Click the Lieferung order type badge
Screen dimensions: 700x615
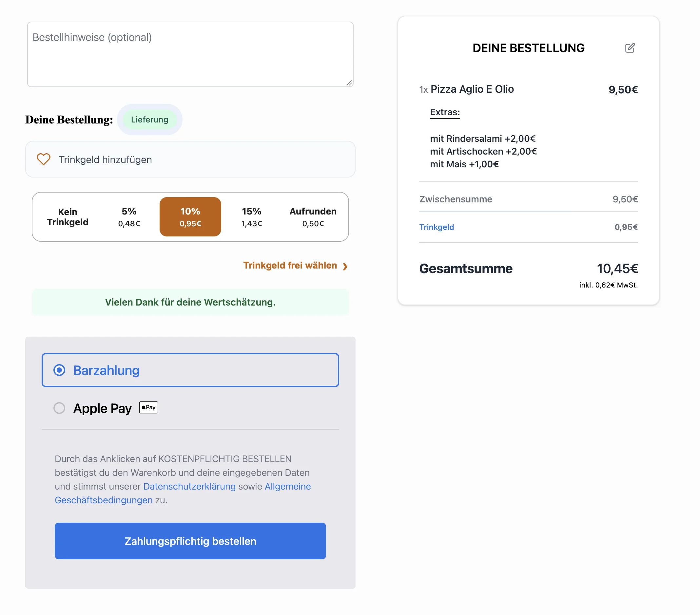[150, 120]
